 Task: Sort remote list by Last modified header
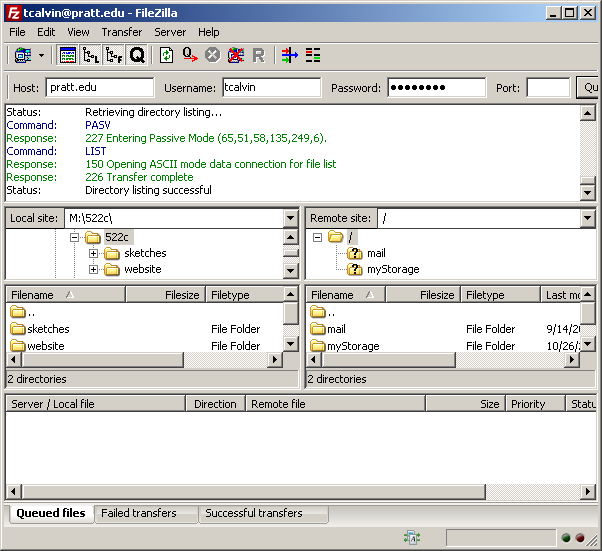[x=561, y=295]
